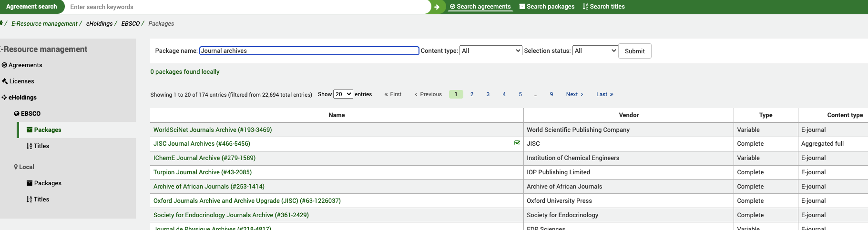This screenshot has height=230, width=868.
Task: Open EBSCO Titles in the sidebar
Action: [41, 146]
